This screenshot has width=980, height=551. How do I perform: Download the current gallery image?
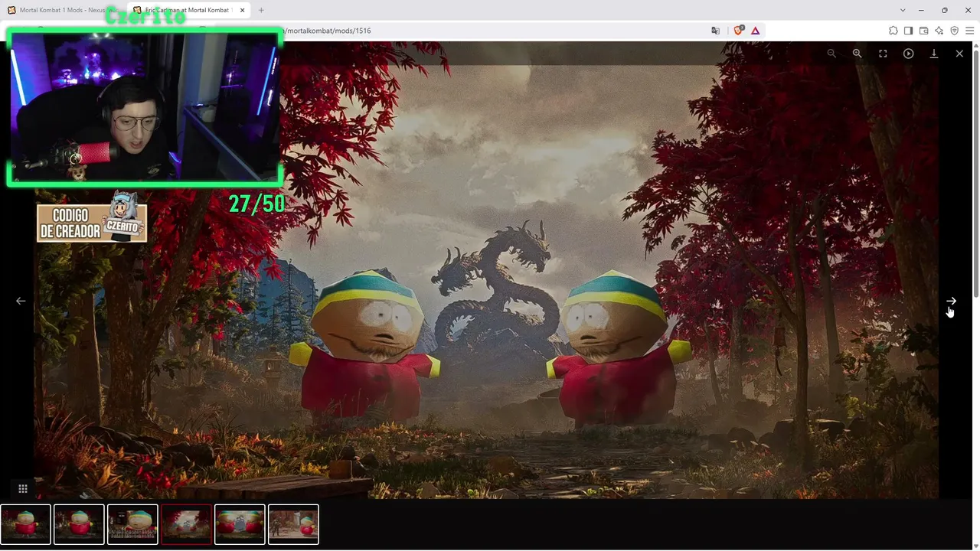pos(934,54)
